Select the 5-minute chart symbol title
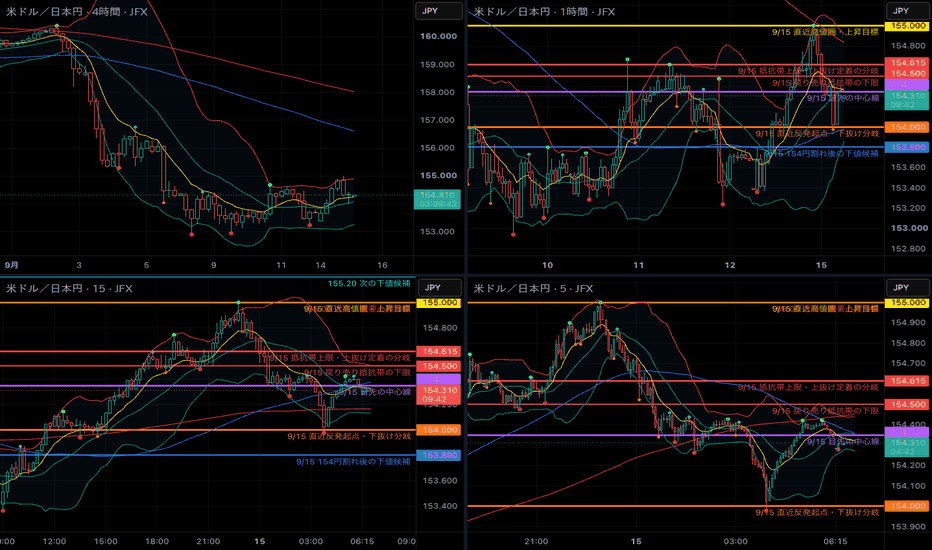Viewport: 932px width, 550px height. 533,288
